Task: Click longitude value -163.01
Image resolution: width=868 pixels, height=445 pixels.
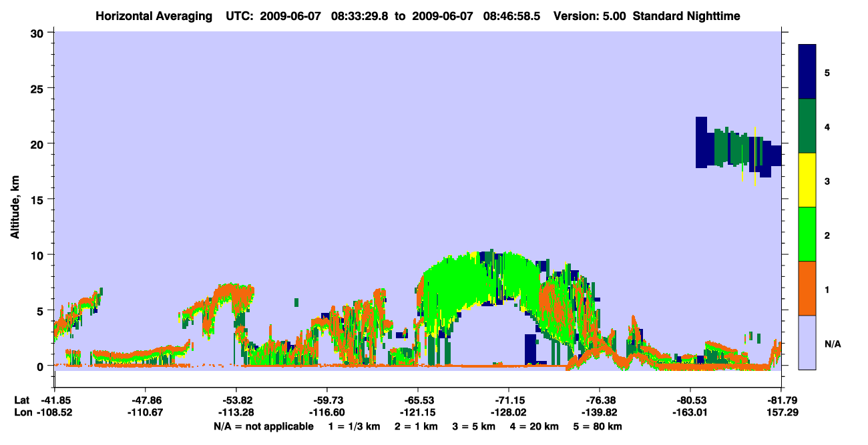Action: click(x=690, y=413)
